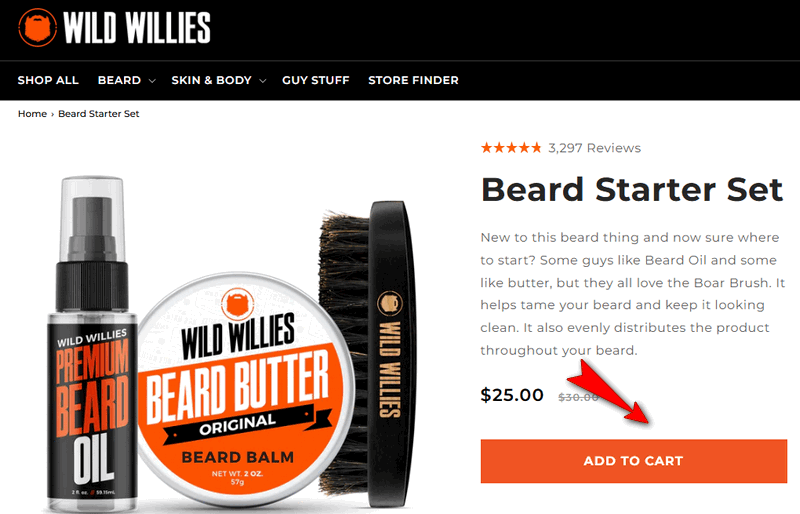Click the orange beard logo icon

37,28
